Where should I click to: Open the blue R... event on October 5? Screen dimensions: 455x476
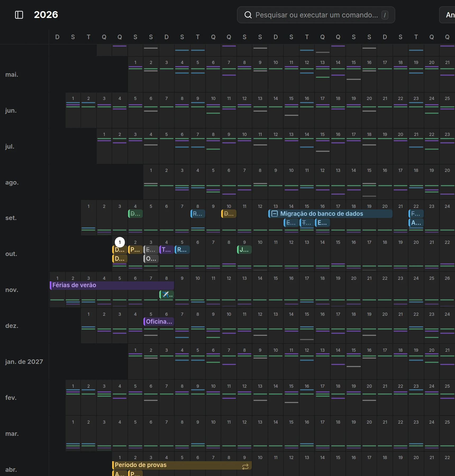[182, 250]
